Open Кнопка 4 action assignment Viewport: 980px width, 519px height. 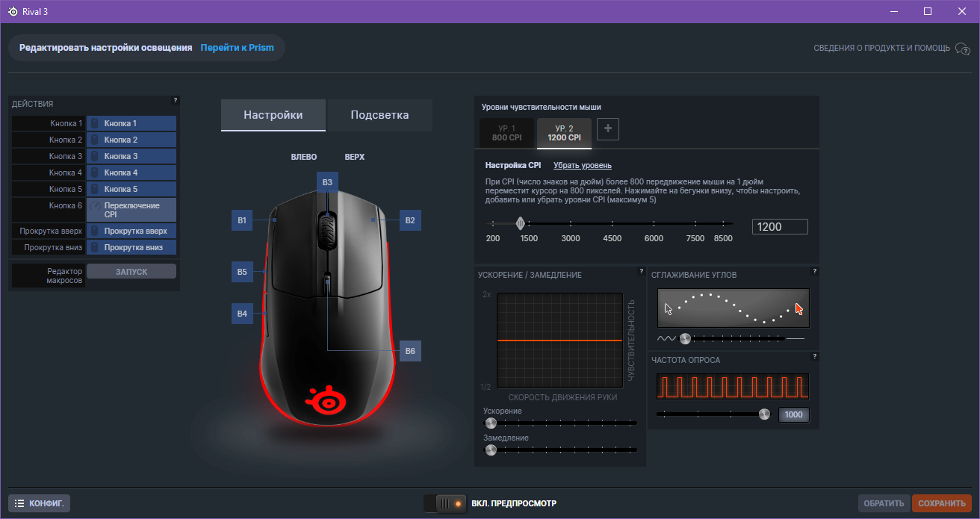131,173
